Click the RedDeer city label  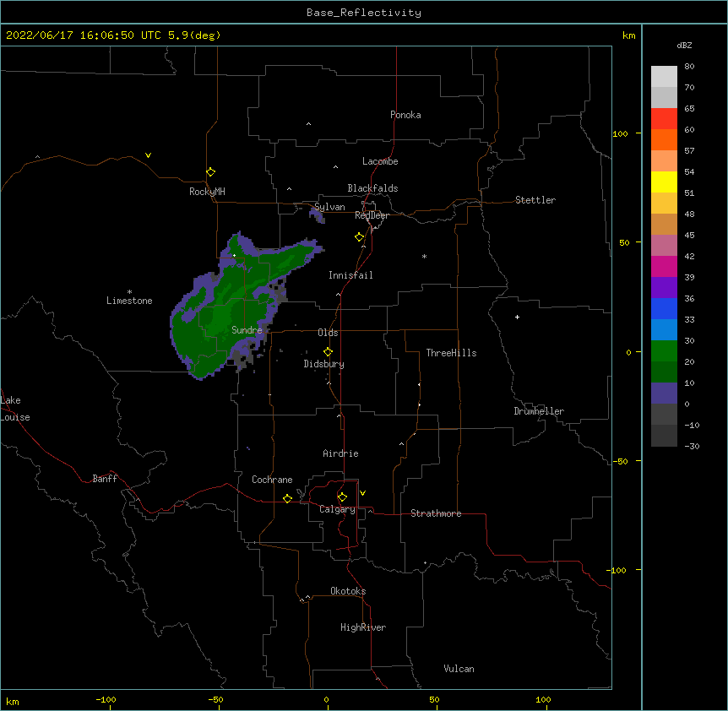[372, 215]
